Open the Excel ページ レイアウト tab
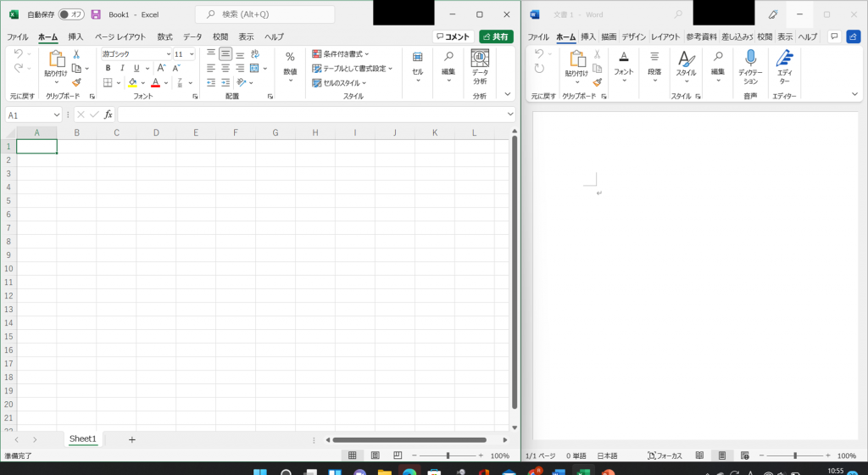 120,37
